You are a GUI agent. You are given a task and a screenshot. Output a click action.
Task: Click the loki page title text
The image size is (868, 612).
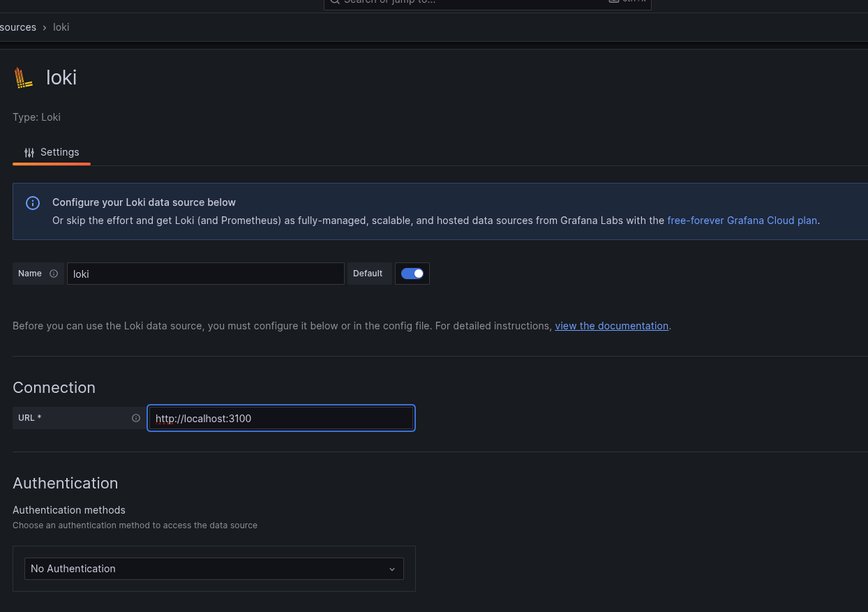coord(61,77)
